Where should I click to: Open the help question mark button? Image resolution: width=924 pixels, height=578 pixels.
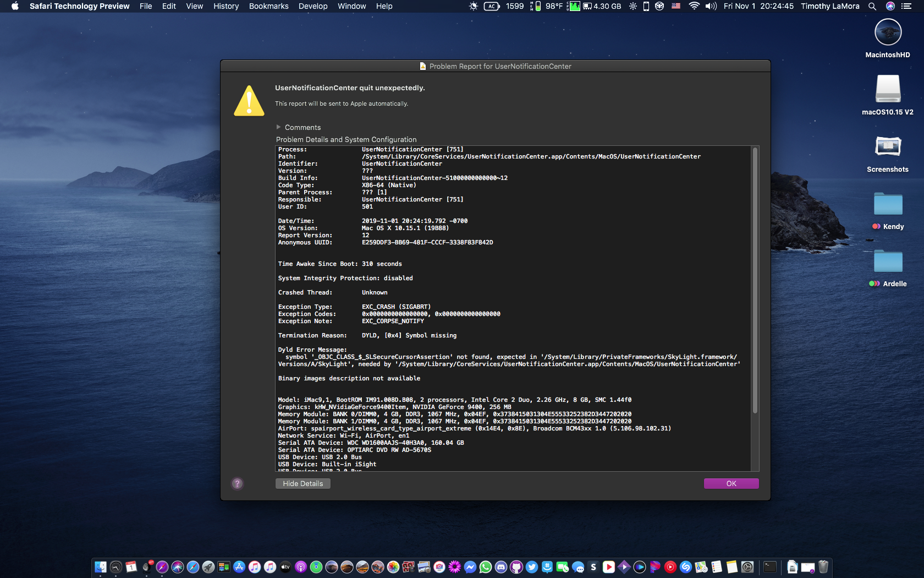[237, 483]
